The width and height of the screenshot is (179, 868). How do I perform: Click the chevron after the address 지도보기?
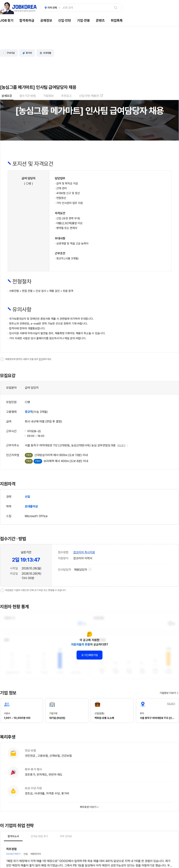pos(128,445)
